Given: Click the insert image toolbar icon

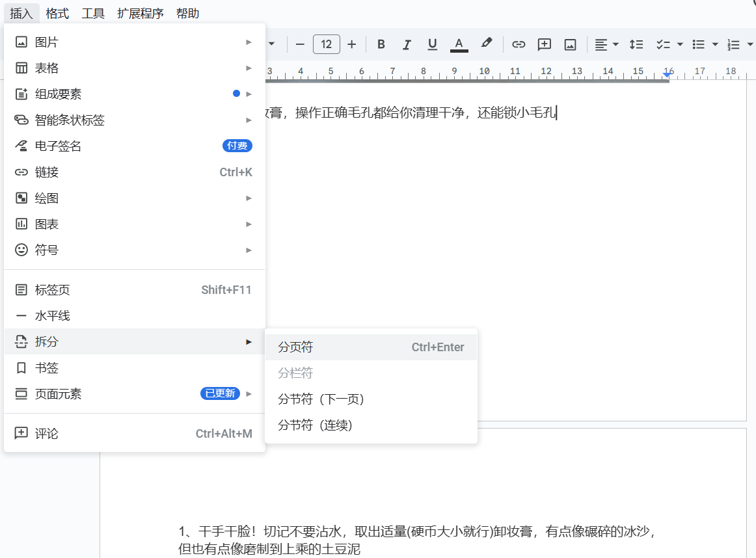Looking at the screenshot, I should 571,44.
